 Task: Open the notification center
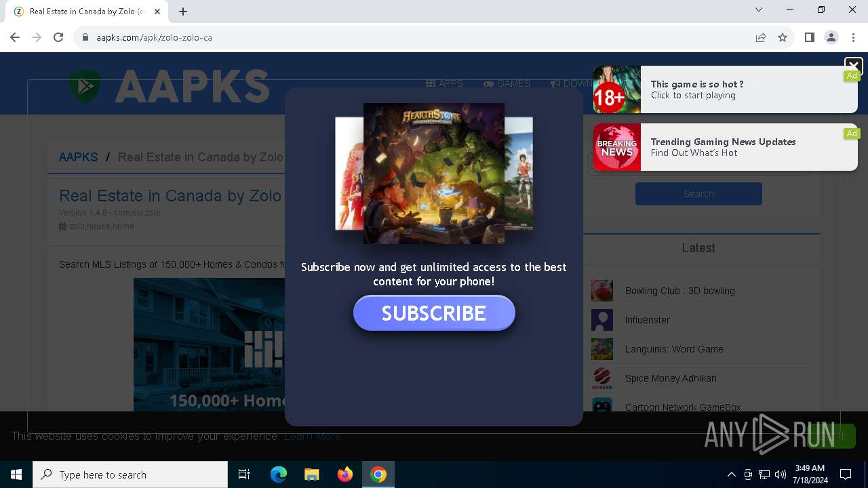846,474
